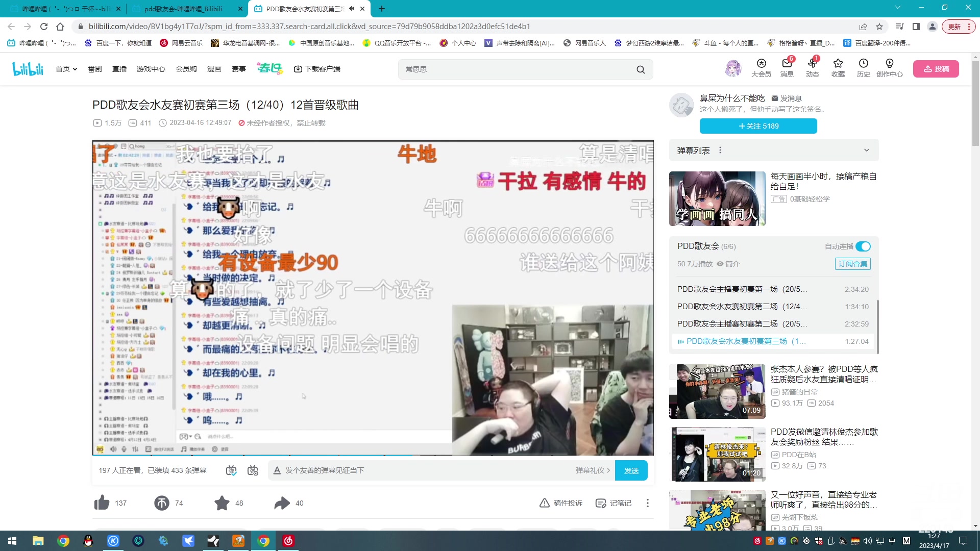Viewport: 980px width, 551px height.
Task: Mute the playing tab audio icon
Action: tap(351, 9)
